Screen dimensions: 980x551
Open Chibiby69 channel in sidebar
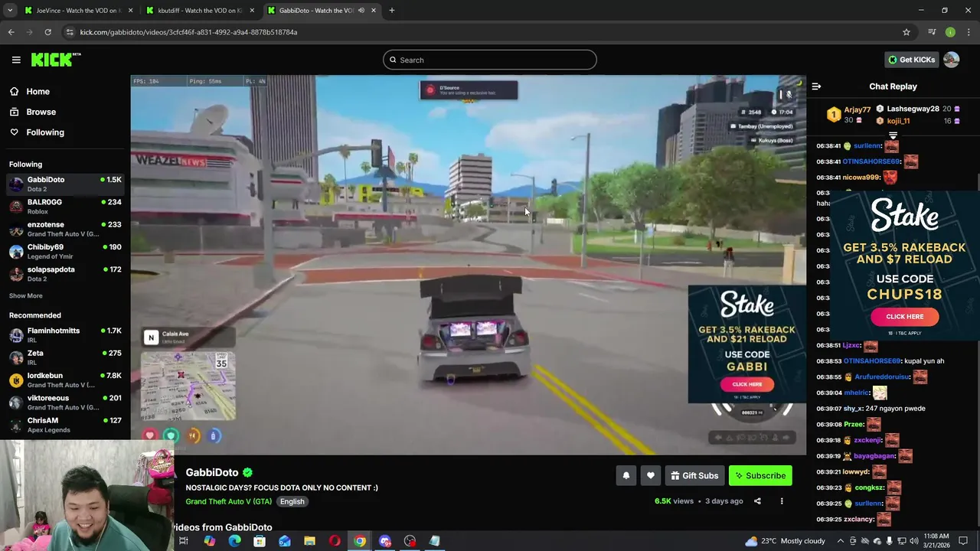[65, 251]
